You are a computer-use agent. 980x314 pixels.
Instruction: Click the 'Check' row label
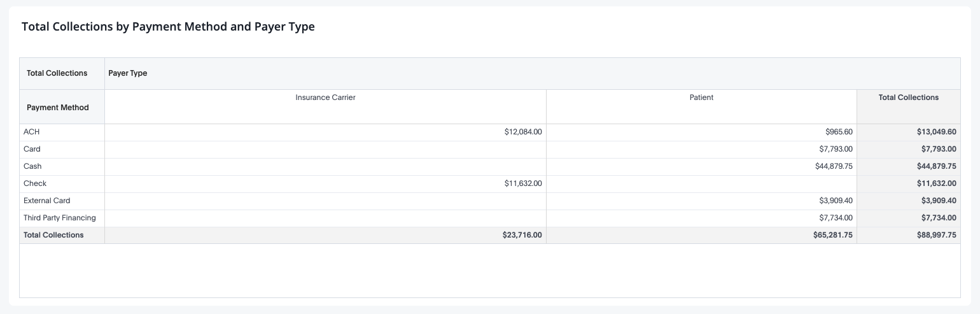point(35,183)
